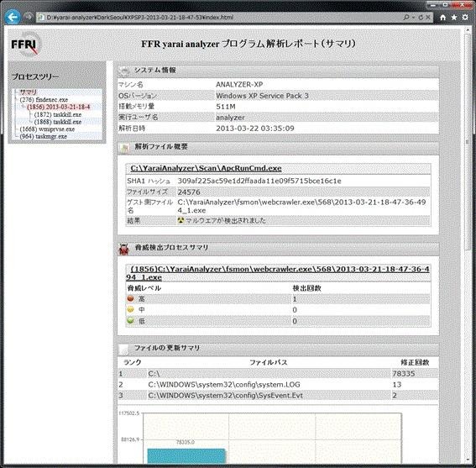Viewport: 476px width, 468px height.
Task: Click the SHA1 hash value text
Action: 259,181
